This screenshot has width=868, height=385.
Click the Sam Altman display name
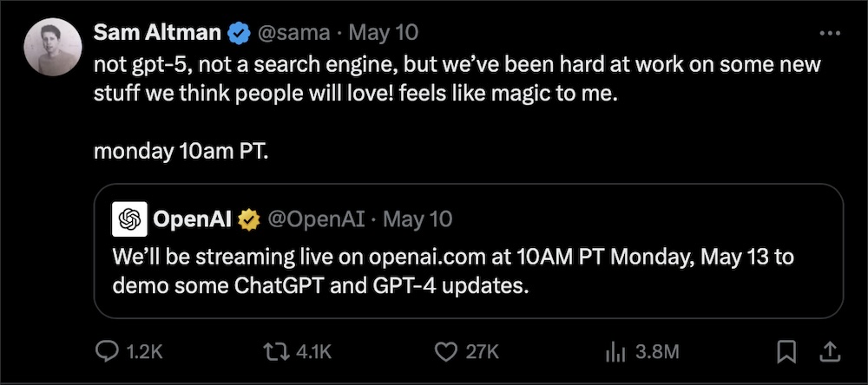pyautogui.click(x=157, y=34)
